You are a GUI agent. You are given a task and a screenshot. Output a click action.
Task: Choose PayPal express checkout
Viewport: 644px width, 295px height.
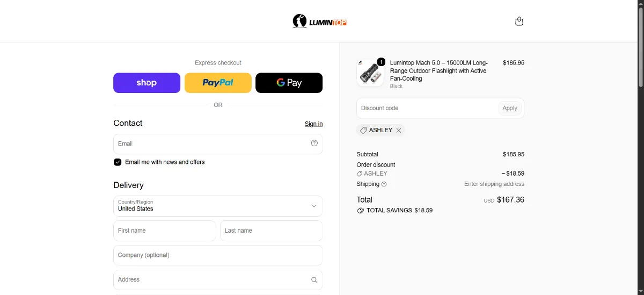[x=218, y=83]
